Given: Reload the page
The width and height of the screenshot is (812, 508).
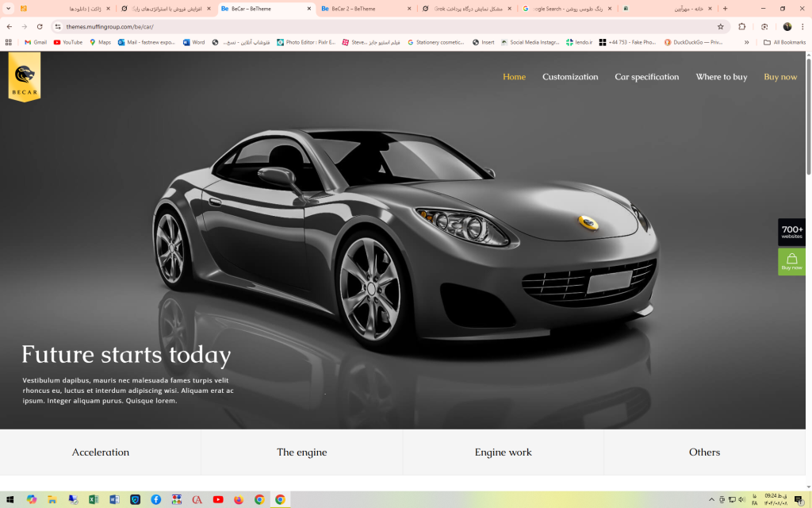Looking at the screenshot, I should point(40,26).
